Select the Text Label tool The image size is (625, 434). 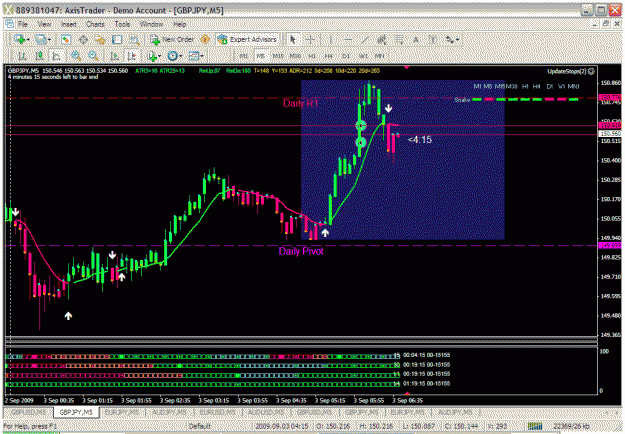coord(432,39)
